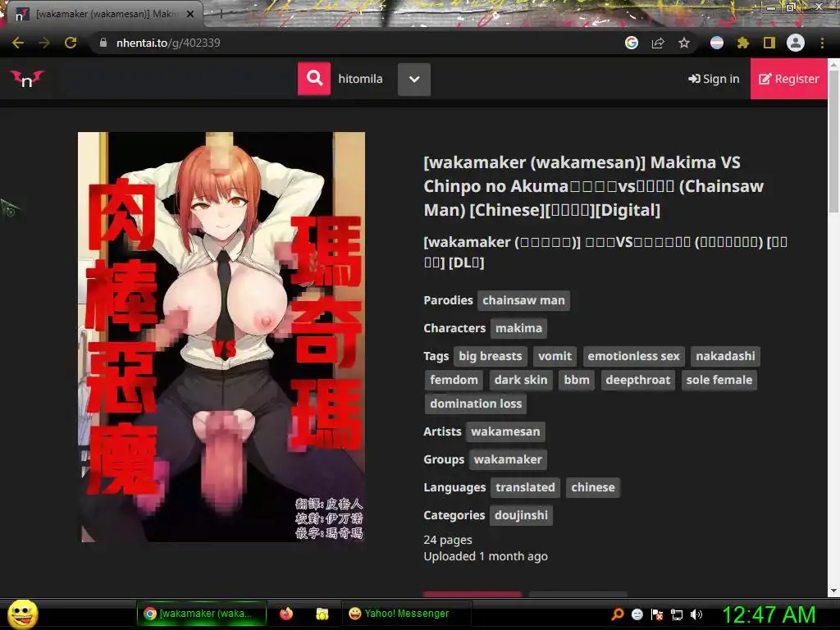Click the pink search magnifier button
This screenshot has width=840, height=630.
pos(314,79)
